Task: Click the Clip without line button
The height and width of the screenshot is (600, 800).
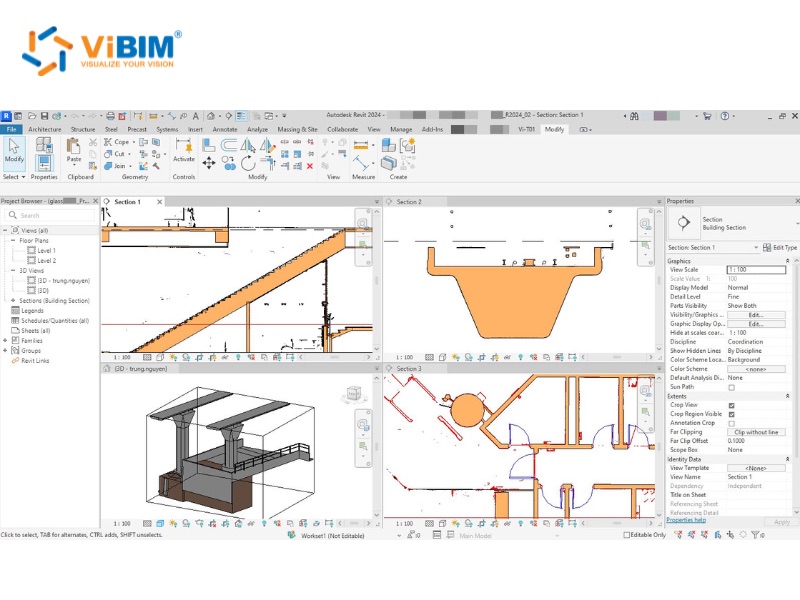Action: tap(756, 432)
